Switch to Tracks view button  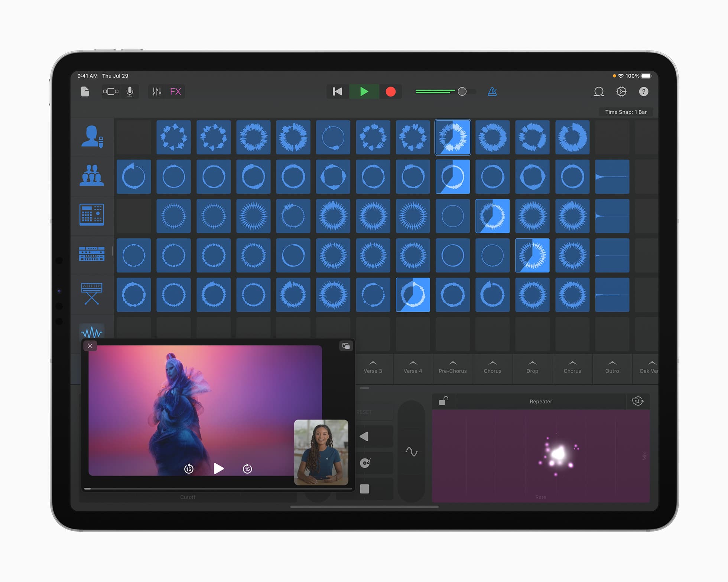(111, 91)
